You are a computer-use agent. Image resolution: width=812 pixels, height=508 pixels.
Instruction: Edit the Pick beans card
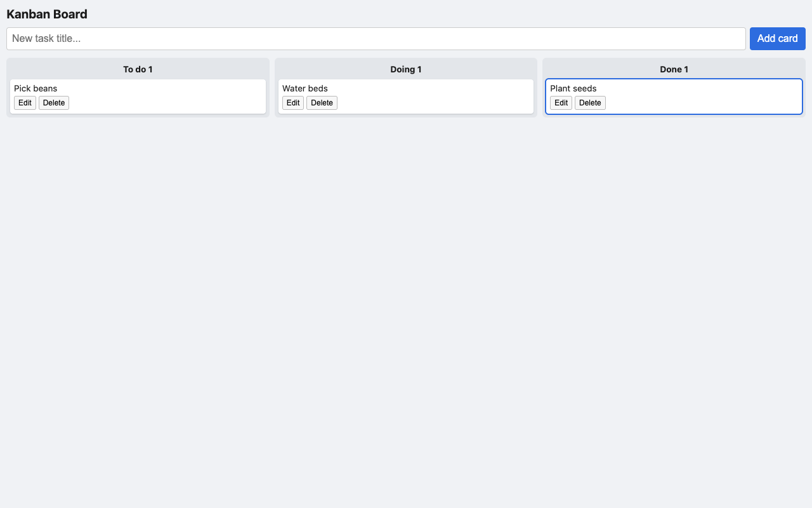point(25,103)
